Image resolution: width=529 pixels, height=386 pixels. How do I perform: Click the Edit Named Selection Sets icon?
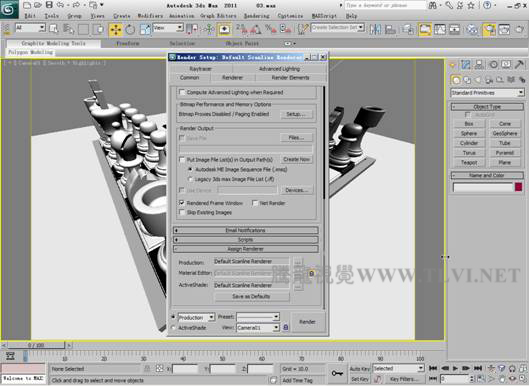pos(303,29)
